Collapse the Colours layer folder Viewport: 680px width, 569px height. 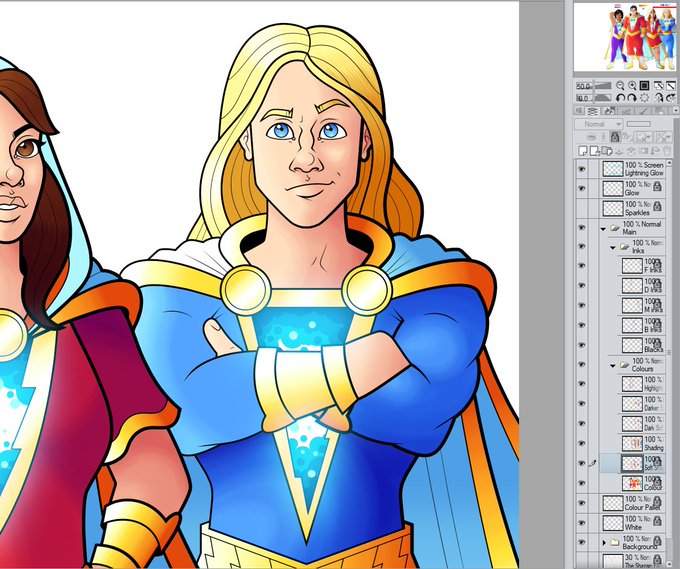point(613,366)
